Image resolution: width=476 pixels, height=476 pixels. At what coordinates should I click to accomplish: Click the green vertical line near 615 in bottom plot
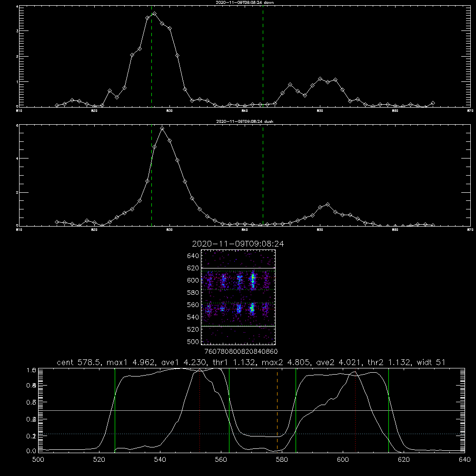click(388, 409)
